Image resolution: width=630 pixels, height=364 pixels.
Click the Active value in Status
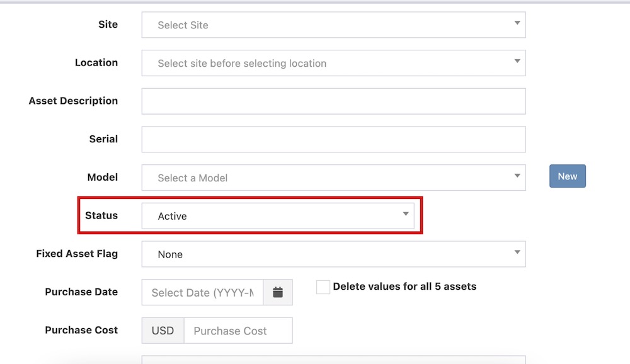[x=173, y=216]
